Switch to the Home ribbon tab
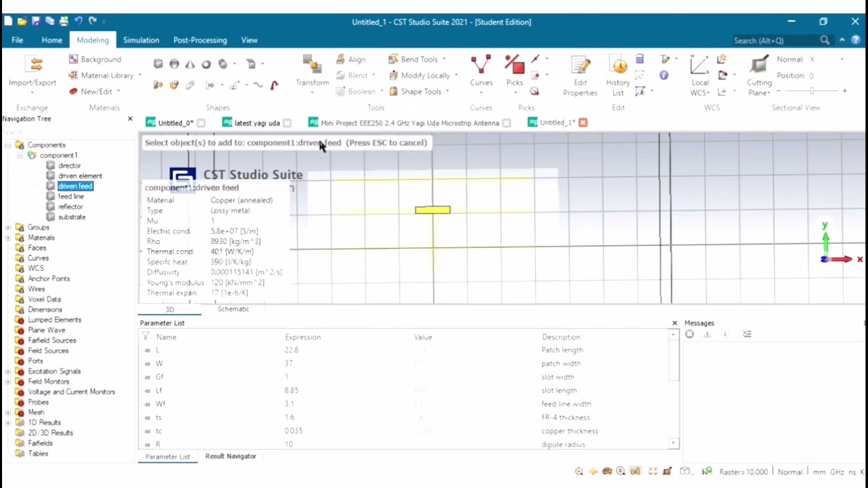This screenshot has height=488, width=868. 52,40
